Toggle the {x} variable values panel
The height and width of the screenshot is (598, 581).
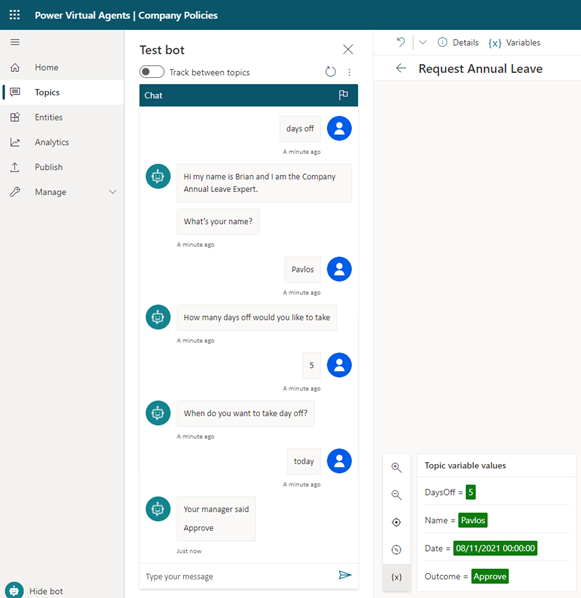pos(396,577)
